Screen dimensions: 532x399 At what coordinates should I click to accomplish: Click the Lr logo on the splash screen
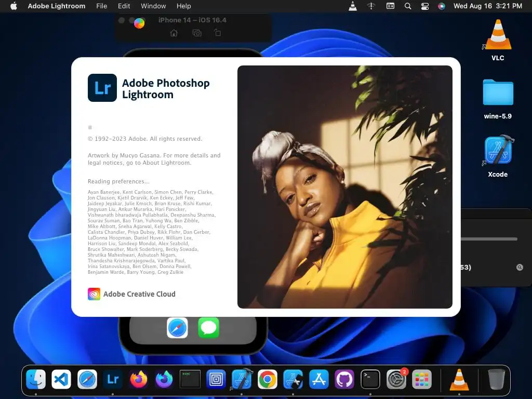click(102, 88)
